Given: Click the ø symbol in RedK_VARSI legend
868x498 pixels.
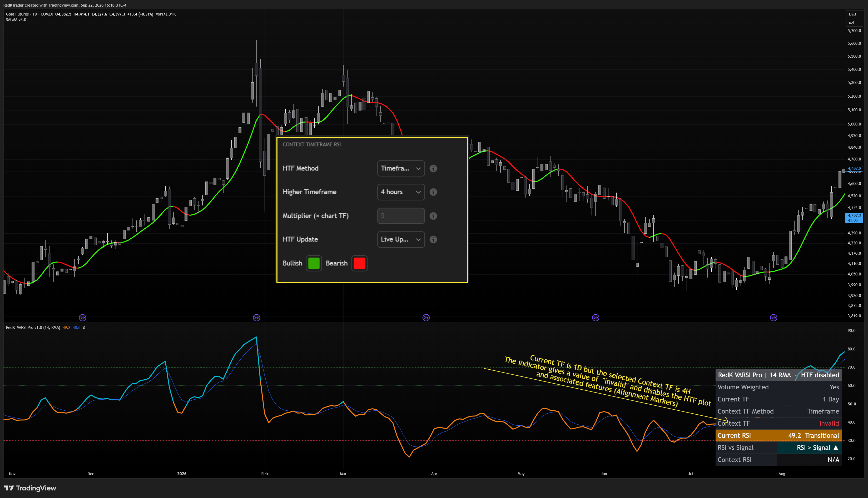Looking at the screenshot, I should (84, 328).
